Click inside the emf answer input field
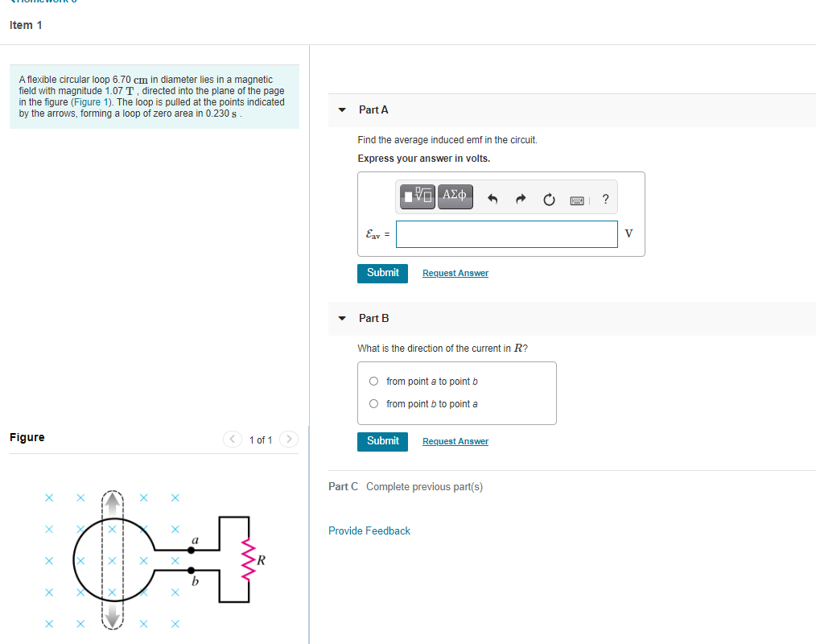The height and width of the screenshot is (644, 816). click(506, 233)
